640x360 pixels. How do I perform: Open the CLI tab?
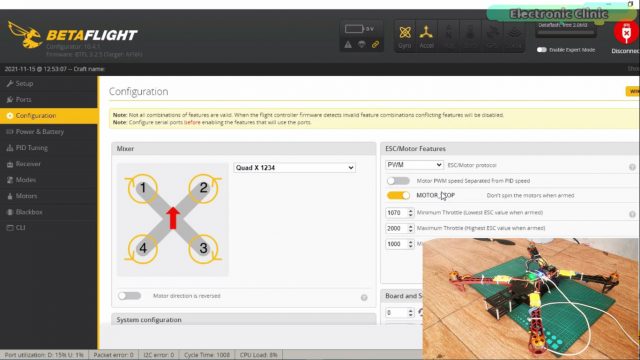coord(49,228)
